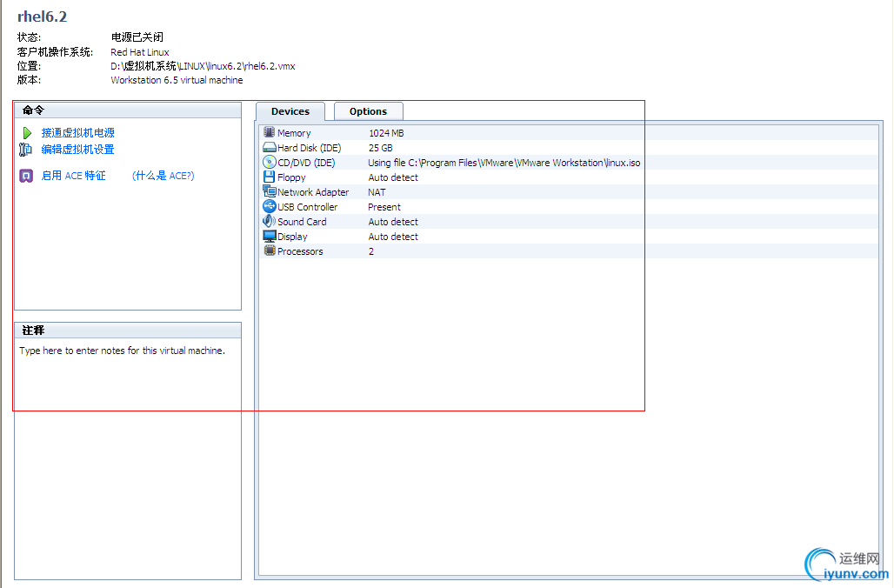The height and width of the screenshot is (588, 894).
Task: Switch to the Devices tab
Action: 290,111
